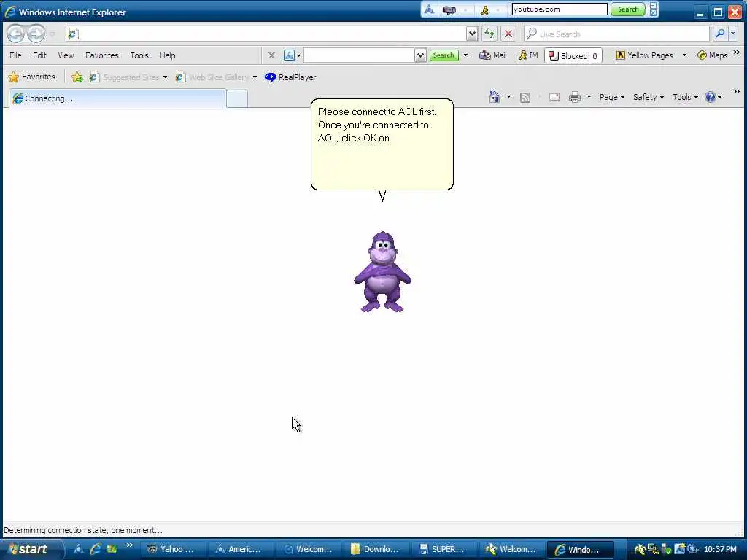Expand the Print options dropdown arrow
747x560 pixels.
[x=589, y=97]
